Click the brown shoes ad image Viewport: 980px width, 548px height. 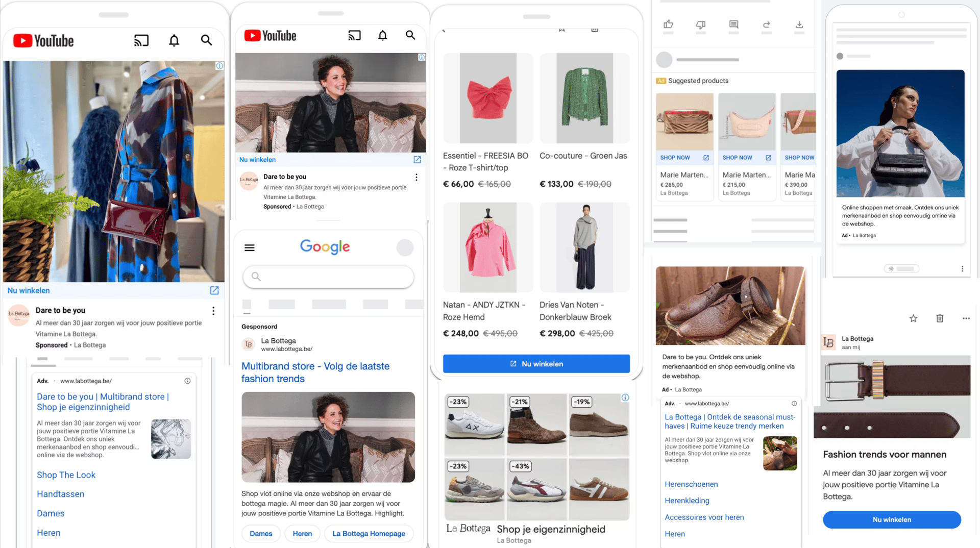coord(730,306)
